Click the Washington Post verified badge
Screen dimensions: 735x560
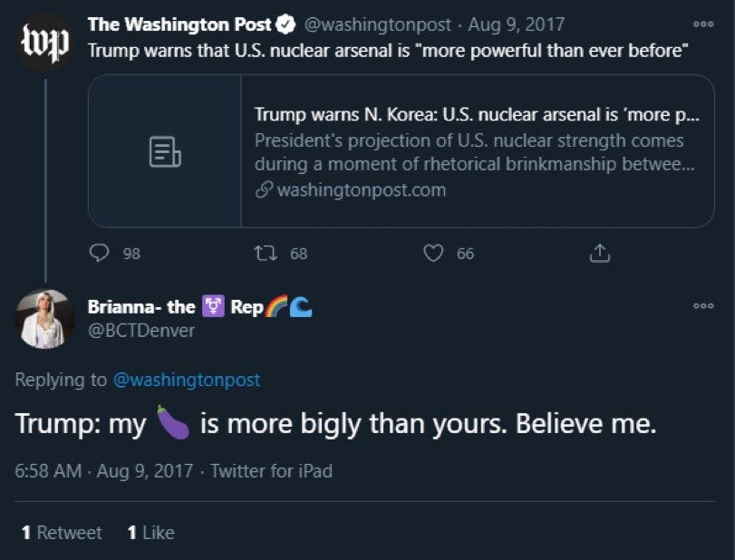[285, 25]
